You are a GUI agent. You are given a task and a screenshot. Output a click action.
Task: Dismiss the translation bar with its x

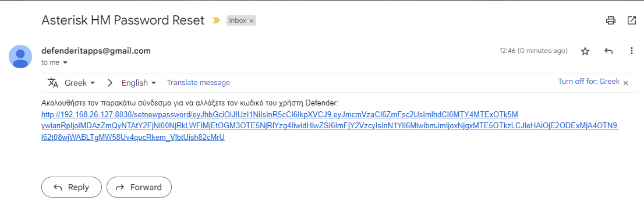[x=625, y=83]
